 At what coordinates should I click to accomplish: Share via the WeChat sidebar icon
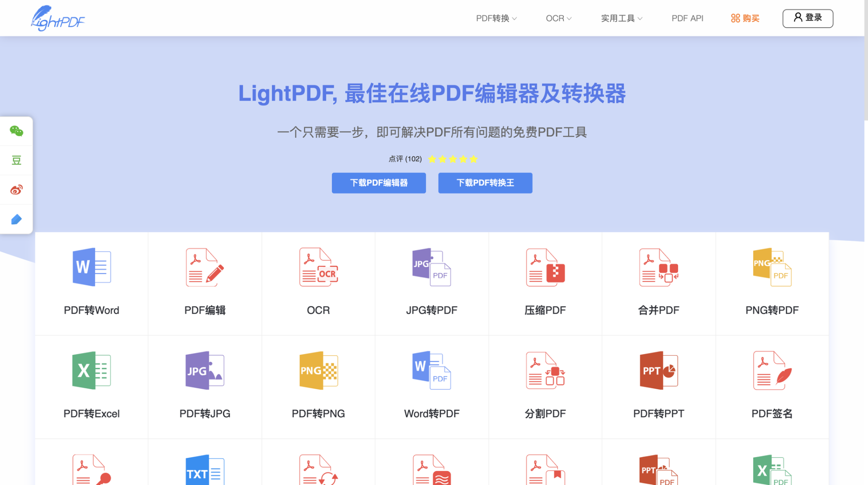(x=17, y=131)
